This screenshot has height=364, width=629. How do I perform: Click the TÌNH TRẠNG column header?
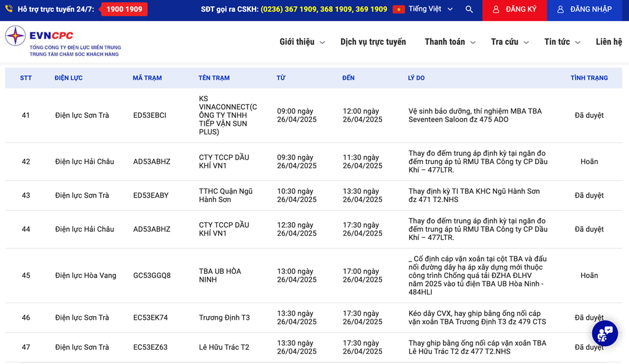point(589,78)
